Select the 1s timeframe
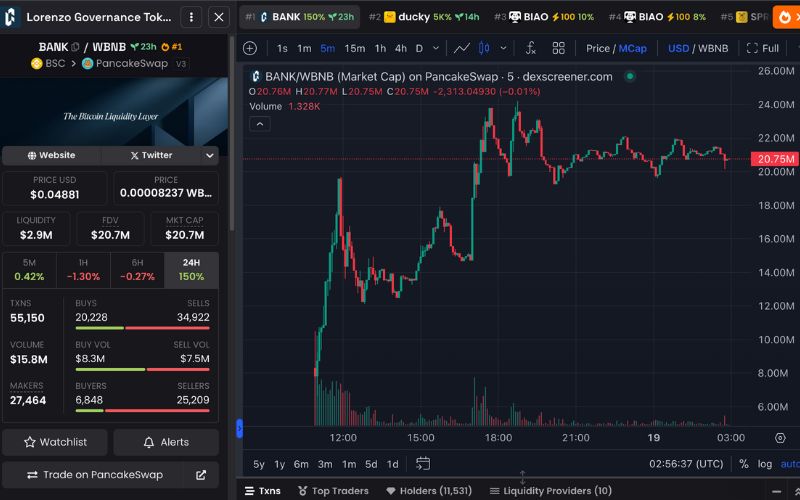This screenshot has height=500, width=800. pyautogui.click(x=282, y=48)
